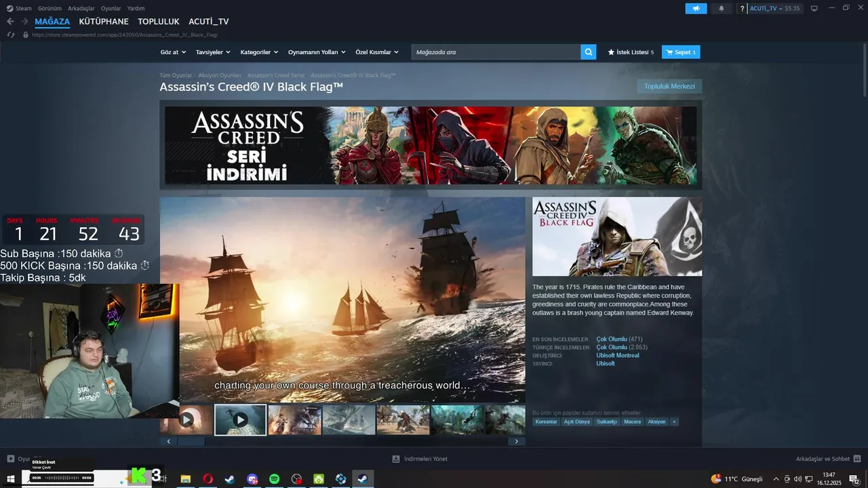The image size is (868, 488).
Task: Expand Kategoriler menu
Action: [x=259, y=52]
